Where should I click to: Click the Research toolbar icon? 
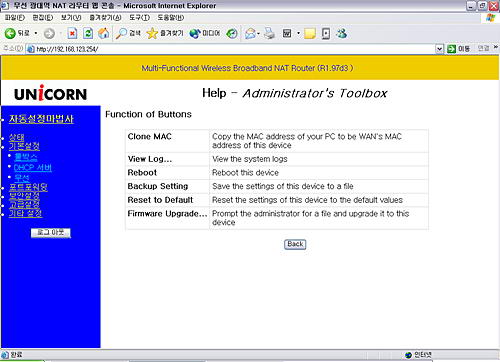point(326,33)
